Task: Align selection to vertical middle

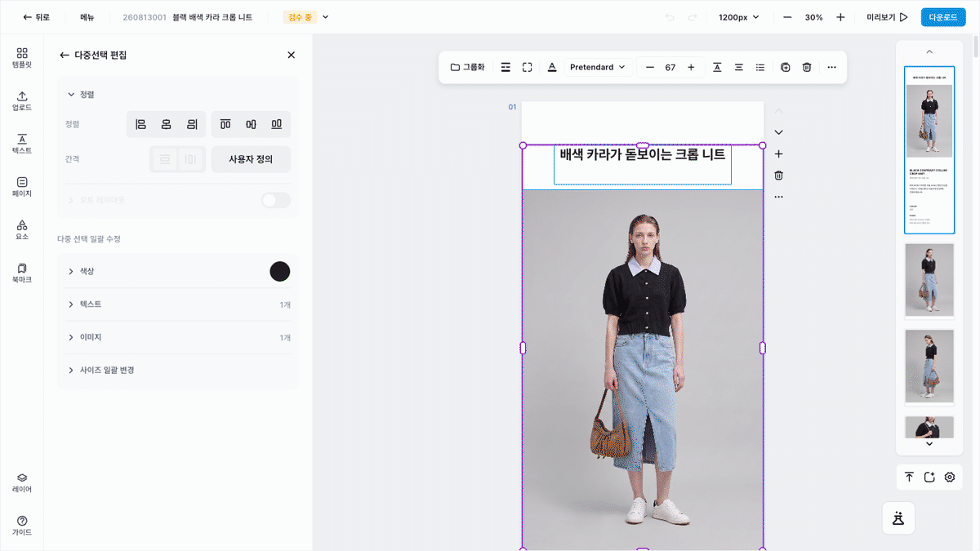Action: (x=251, y=124)
